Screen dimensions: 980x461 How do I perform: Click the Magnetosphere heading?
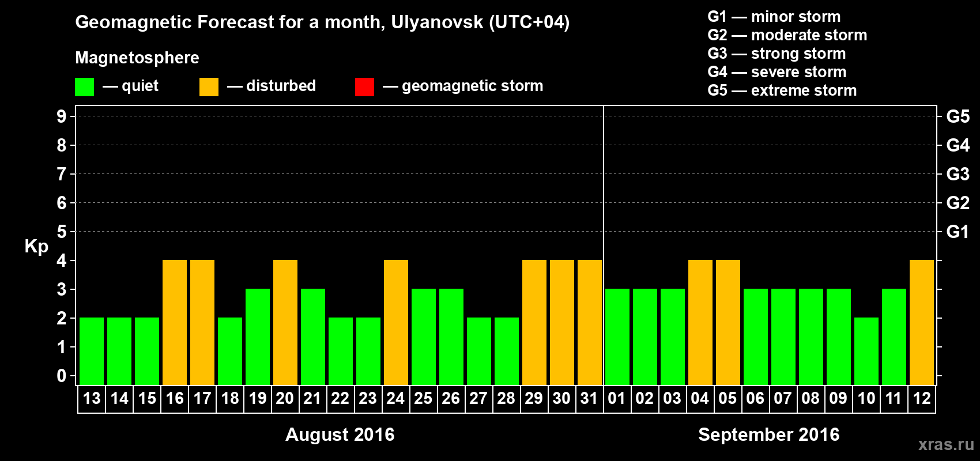tap(137, 58)
